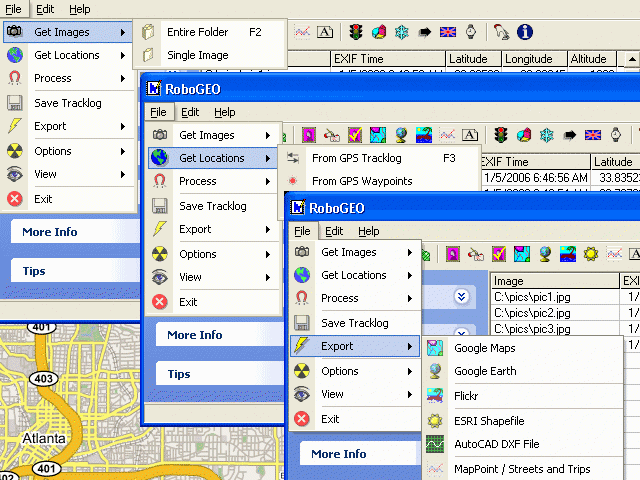
Task: Click the Flickr landscape icon in middle window toolbar
Action: (x=424, y=135)
